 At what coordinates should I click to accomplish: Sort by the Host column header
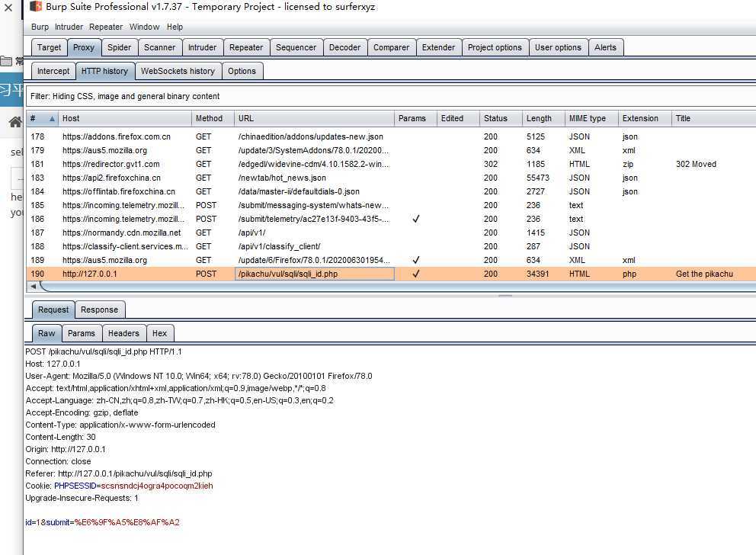[125, 119]
